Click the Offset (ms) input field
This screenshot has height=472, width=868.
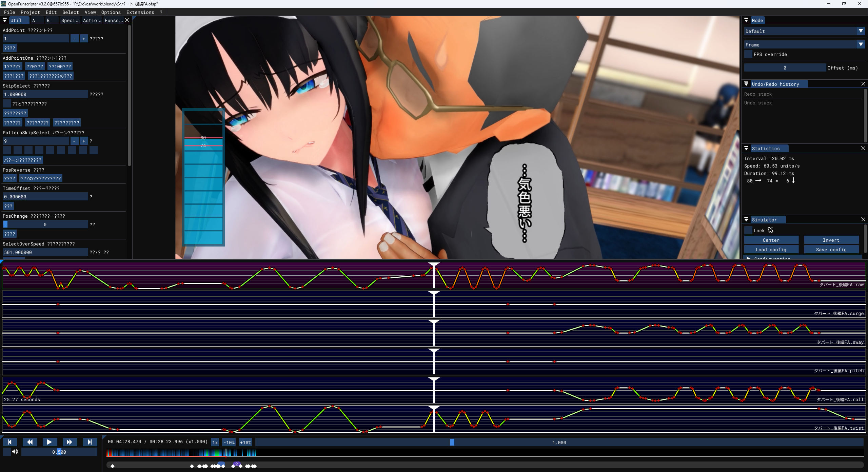click(x=785, y=68)
